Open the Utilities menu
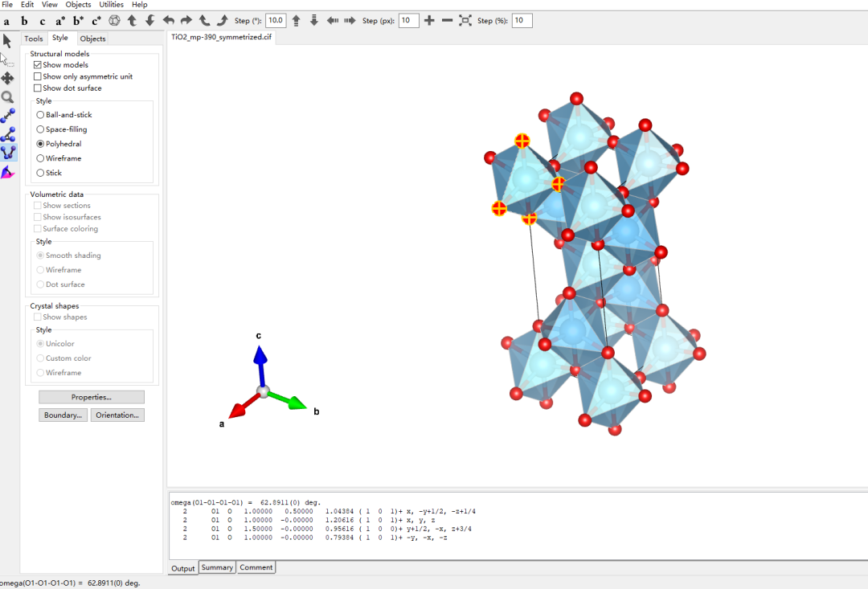This screenshot has width=868, height=589. (111, 5)
